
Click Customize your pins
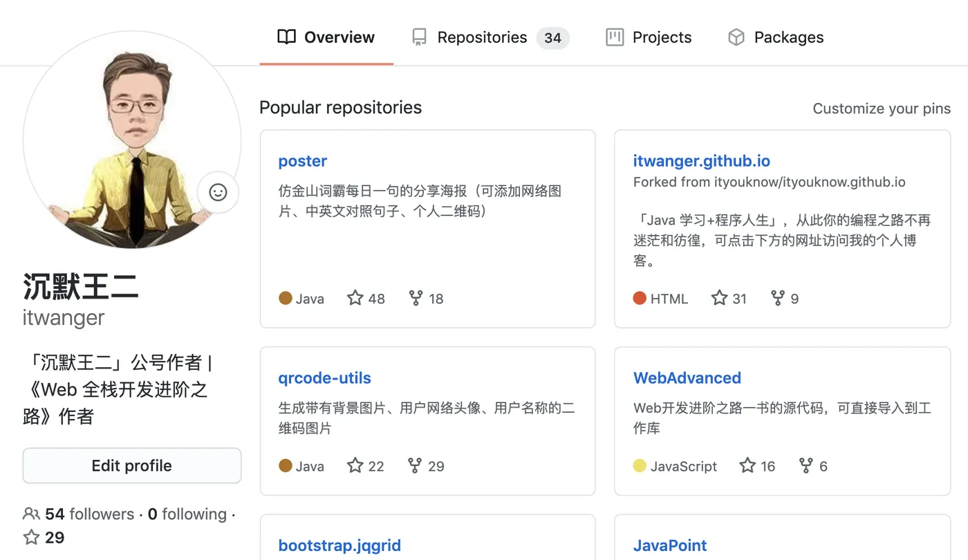pos(882,109)
